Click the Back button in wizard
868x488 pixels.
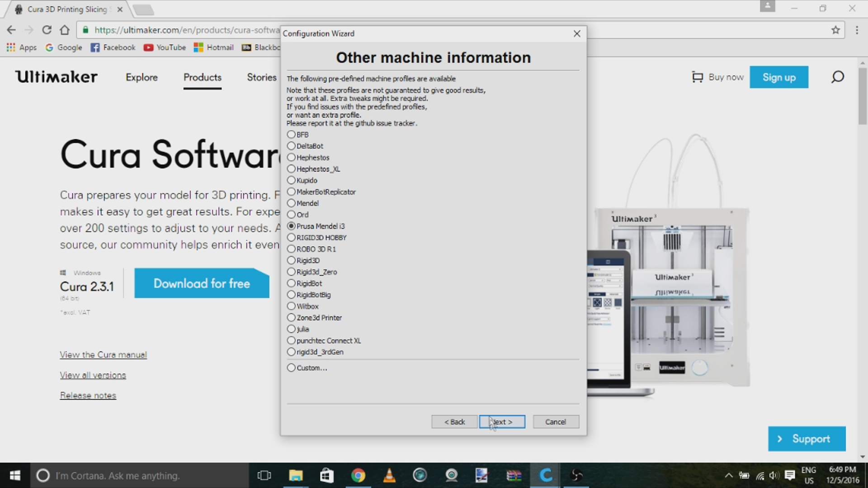point(454,422)
